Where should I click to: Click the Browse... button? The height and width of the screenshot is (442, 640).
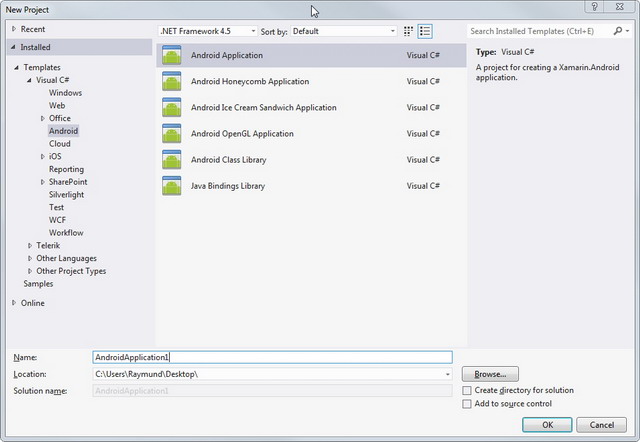coord(490,374)
